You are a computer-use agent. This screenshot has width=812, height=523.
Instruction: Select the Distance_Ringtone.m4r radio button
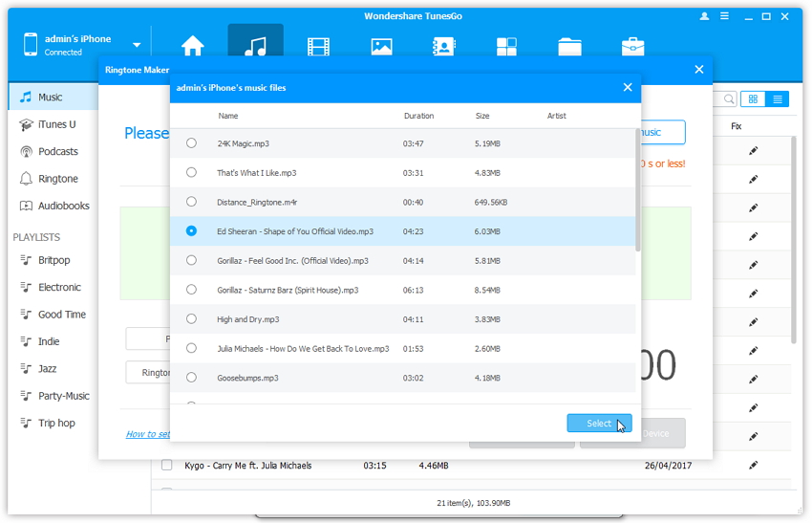(x=192, y=202)
